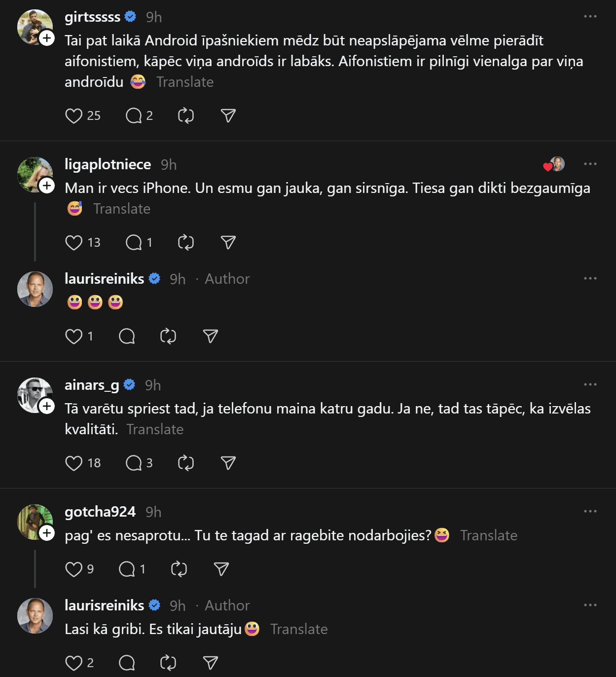
Task: Reply to girtsssss comment
Action: point(134,116)
